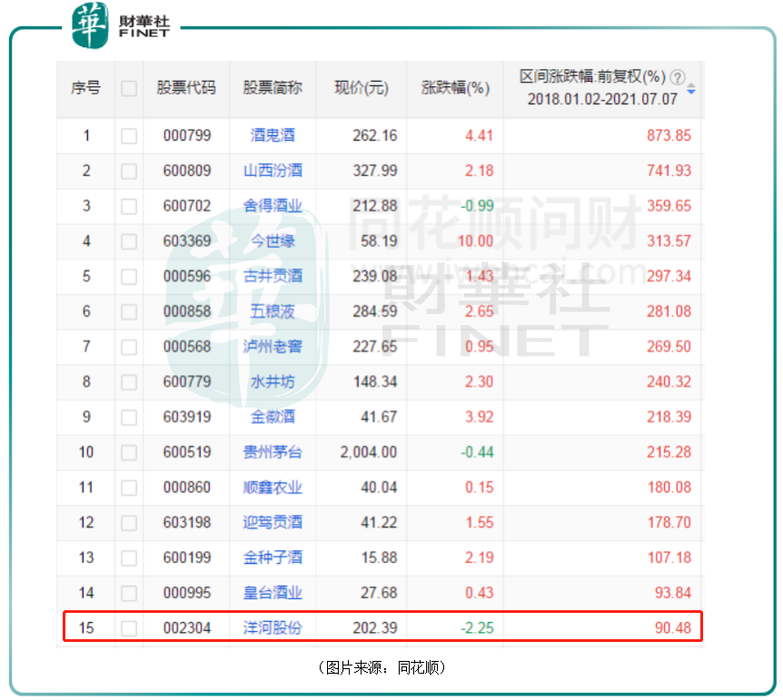Open the 五粮液 stock link

pyautogui.click(x=273, y=311)
